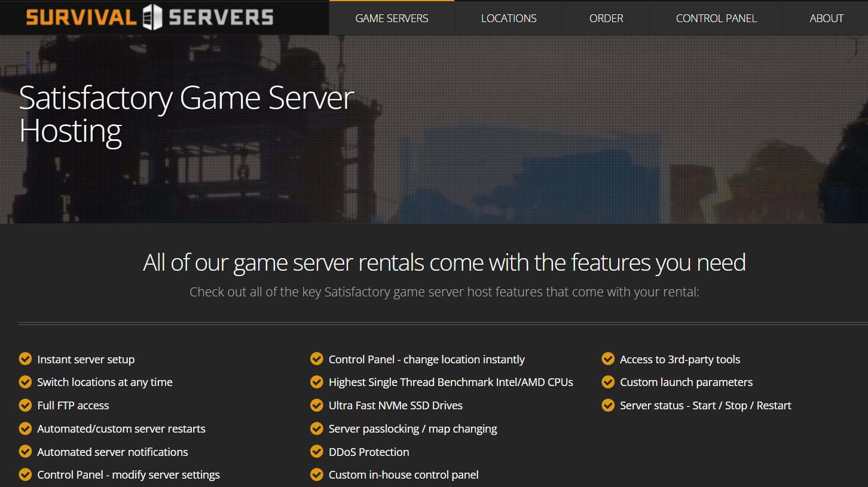
Task: Click the checkmark beside Ultra Fast NVMe SSD Drives
Action: coord(317,405)
